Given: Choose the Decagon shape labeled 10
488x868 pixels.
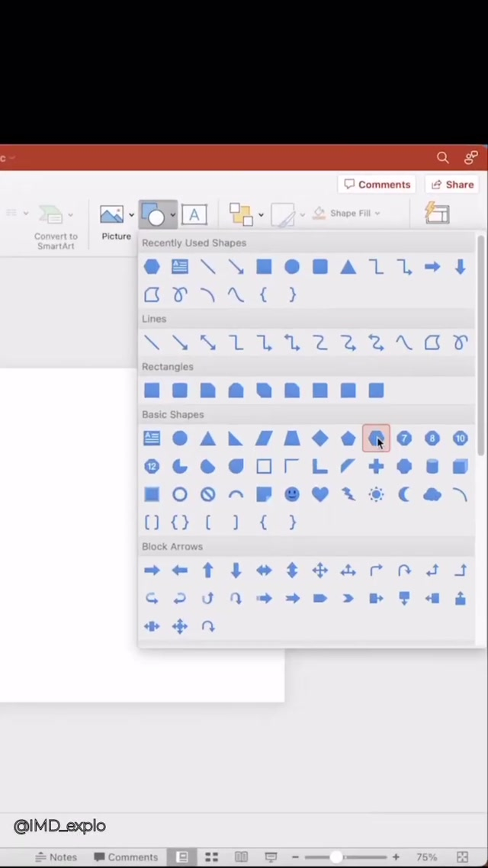Looking at the screenshot, I should tap(460, 438).
